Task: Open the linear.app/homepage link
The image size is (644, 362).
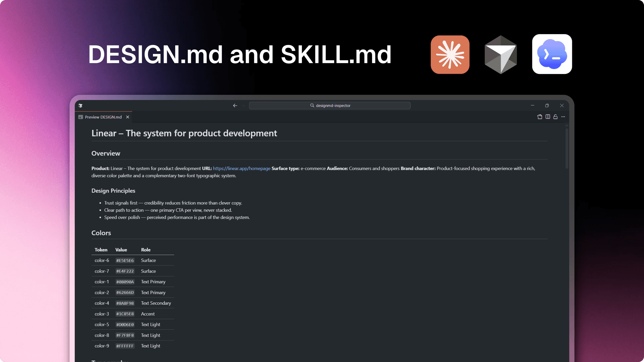Action: [241, 169]
